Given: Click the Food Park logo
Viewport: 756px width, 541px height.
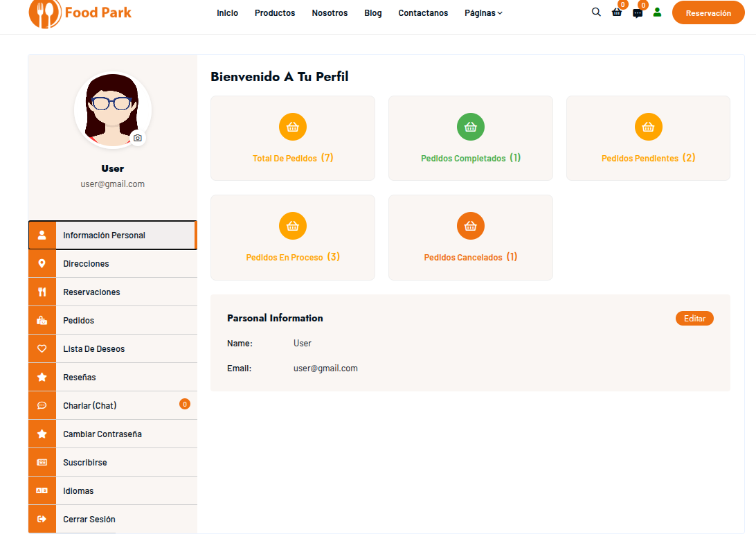Looking at the screenshot, I should coord(80,13).
